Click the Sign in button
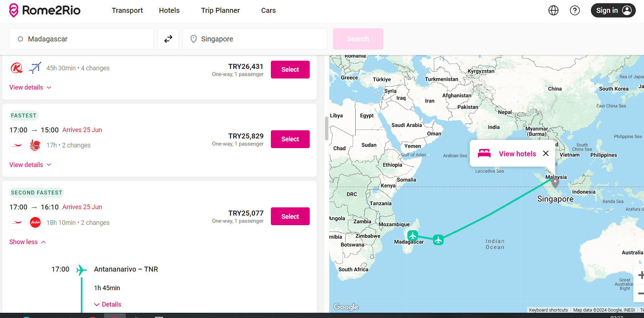This screenshot has width=644, height=318. tap(613, 10)
